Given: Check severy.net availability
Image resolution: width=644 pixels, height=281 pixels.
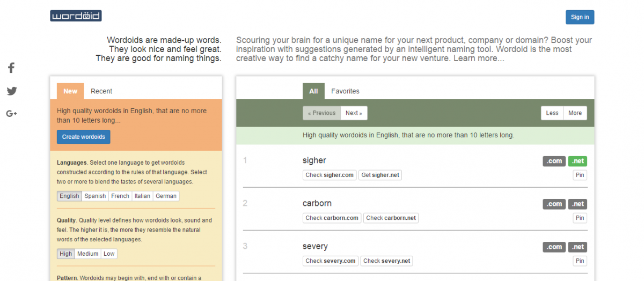Looking at the screenshot, I should pos(387,261).
